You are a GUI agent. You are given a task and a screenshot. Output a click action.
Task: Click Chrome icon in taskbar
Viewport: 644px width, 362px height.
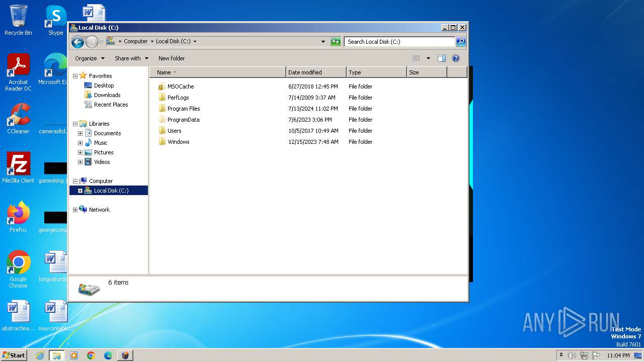click(91, 355)
